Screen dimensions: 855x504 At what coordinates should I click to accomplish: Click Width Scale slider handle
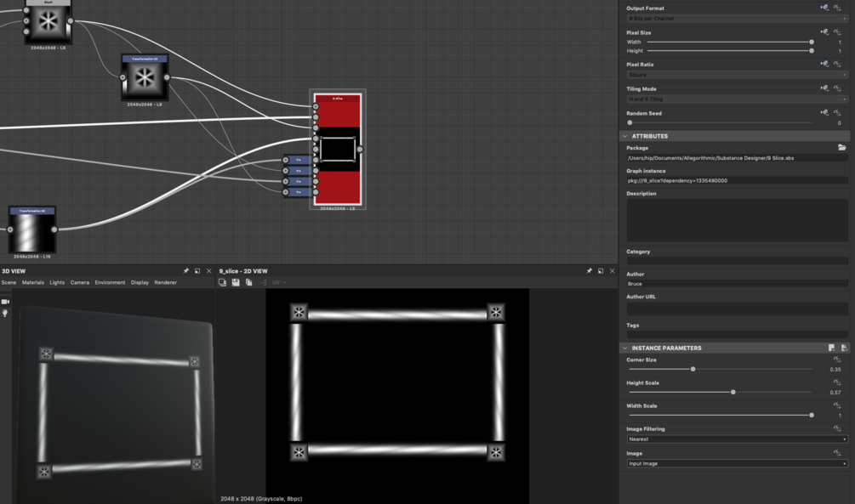(812, 416)
